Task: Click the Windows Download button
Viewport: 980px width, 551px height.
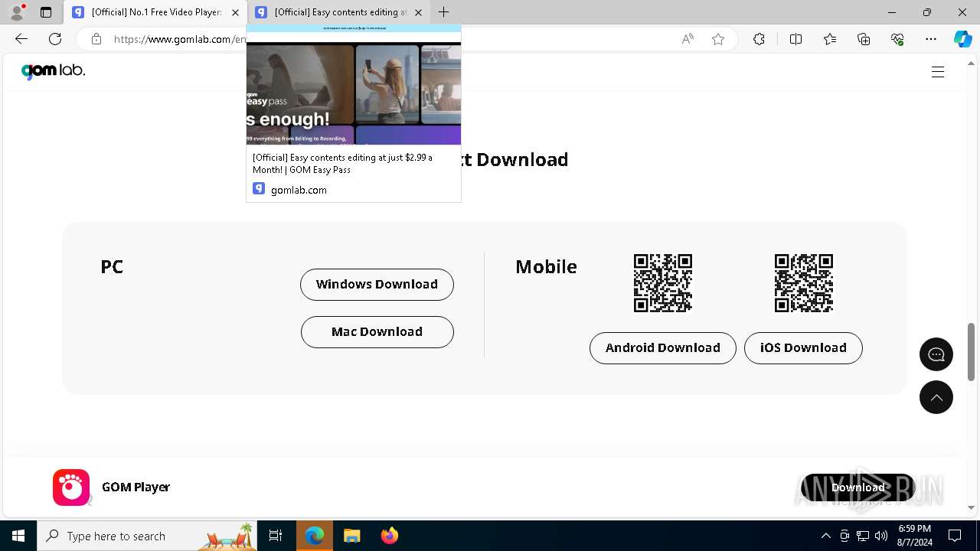Action: click(377, 284)
